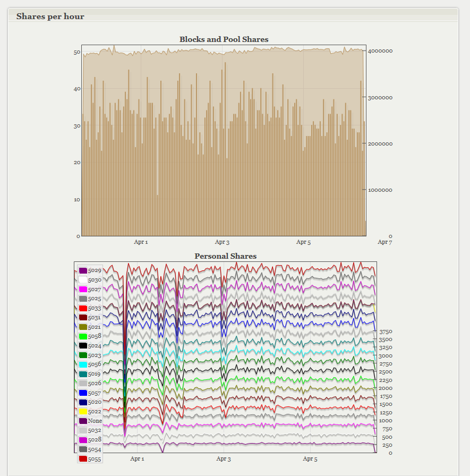This screenshot has width=470, height=476.
Task: Click the 5029 legend label
Action: [95, 270]
